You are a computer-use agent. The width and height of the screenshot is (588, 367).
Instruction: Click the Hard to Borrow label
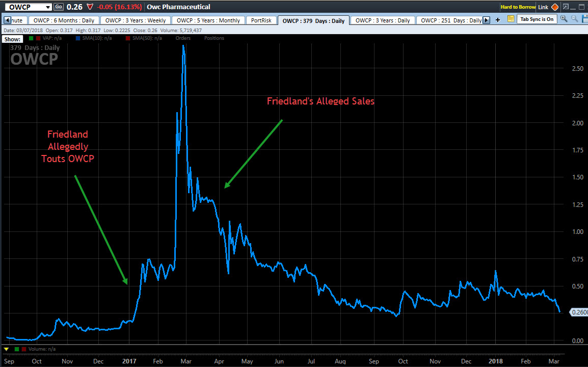517,7
